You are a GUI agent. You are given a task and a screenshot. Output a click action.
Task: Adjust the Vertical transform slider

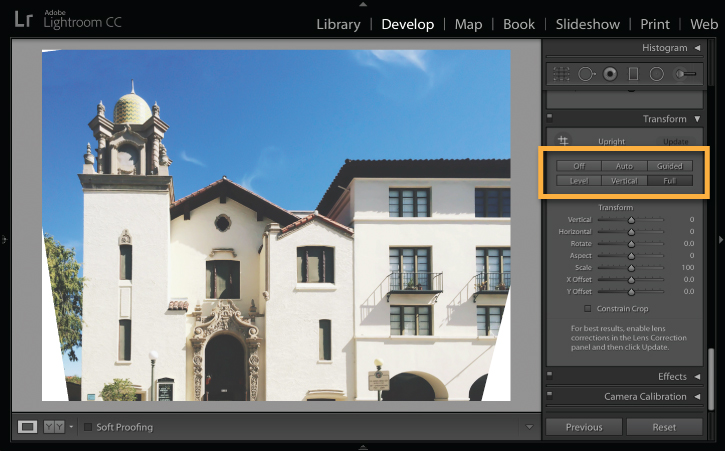tap(631, 220)
